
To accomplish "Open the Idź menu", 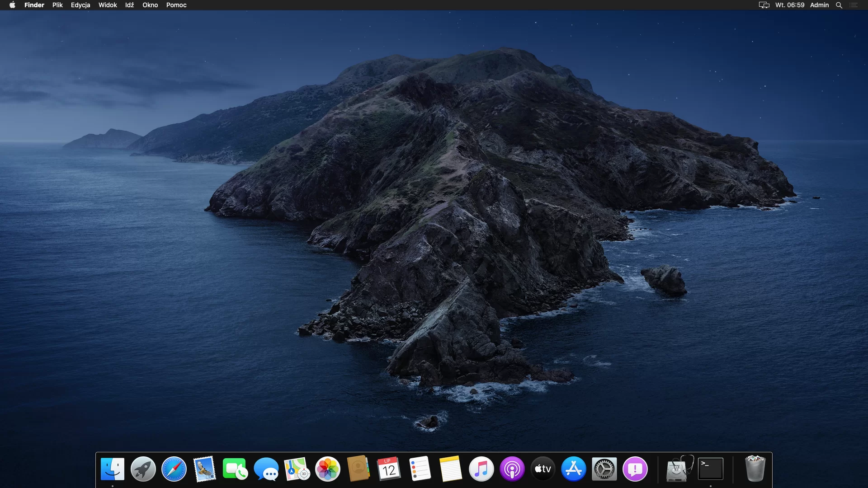I will click(130, 5).
